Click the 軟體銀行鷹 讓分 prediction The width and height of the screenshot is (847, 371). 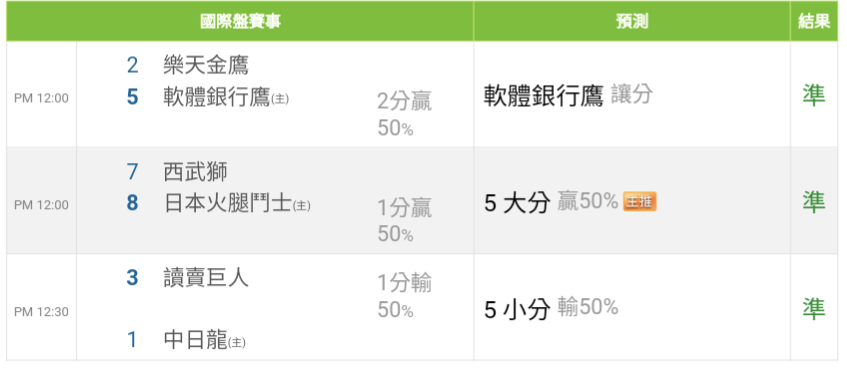568,96
